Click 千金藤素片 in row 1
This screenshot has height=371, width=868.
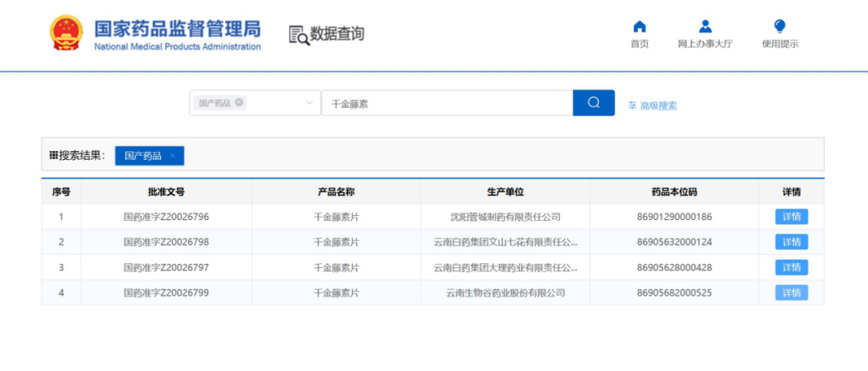click(336, 217)
